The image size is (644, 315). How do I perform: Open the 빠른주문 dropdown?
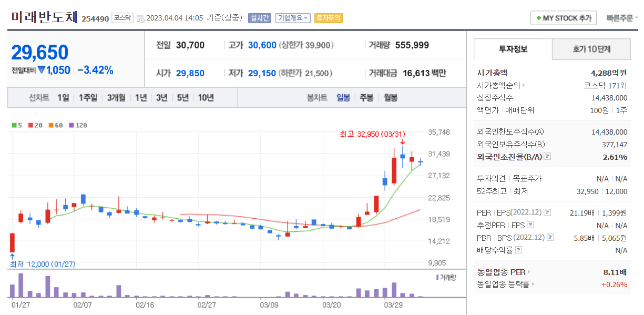pyautogui.click(x=622, y=18)
